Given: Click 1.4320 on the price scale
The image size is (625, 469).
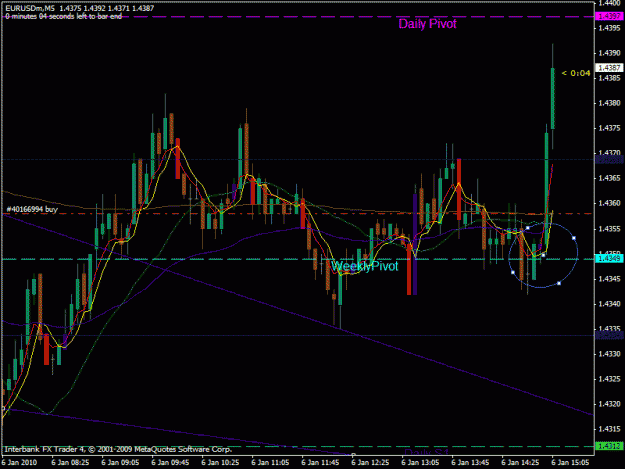Looking at the screenshot, I should pyautogui.click(x=609, y=404).
